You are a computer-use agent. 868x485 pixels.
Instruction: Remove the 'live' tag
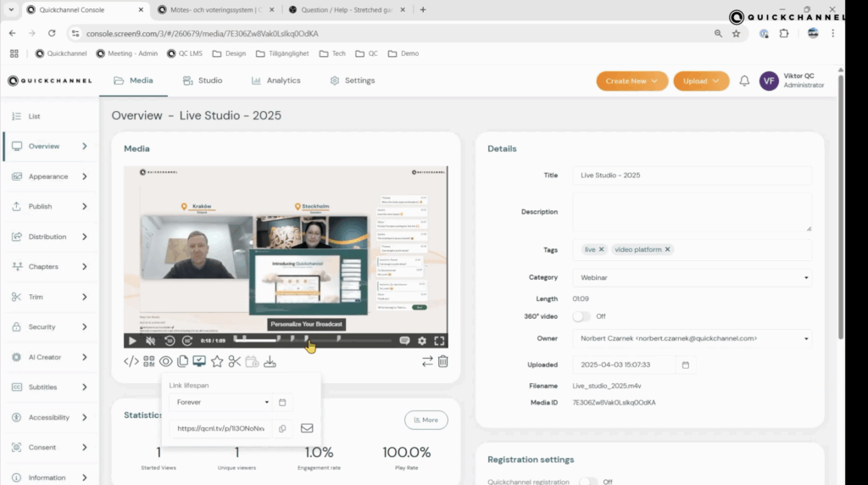click(601, 249)
